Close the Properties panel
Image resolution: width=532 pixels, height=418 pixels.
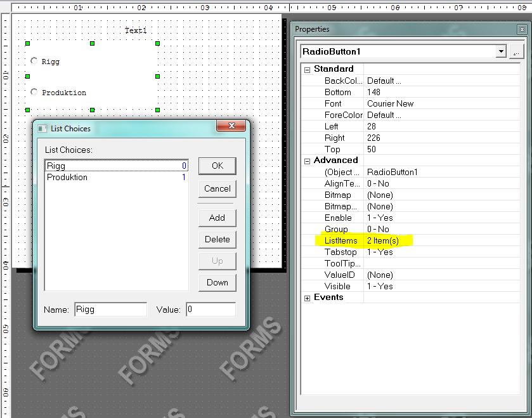[x=522, y=30]
